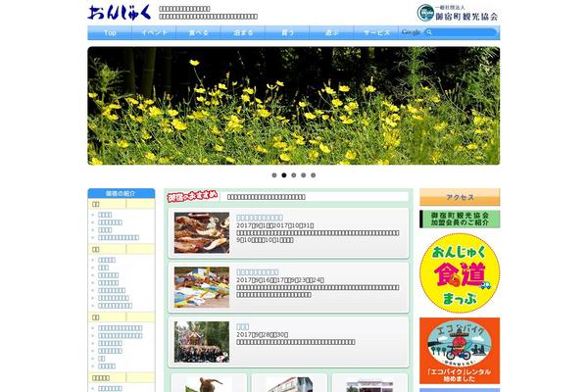The width and height of the screenshot is (588, 392).
Task: Select the last carousel dot
Action: pos(314,174)
